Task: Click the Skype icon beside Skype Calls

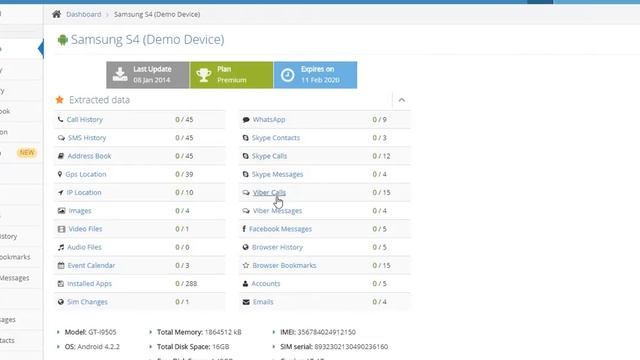Action: (x=245, y=156)
